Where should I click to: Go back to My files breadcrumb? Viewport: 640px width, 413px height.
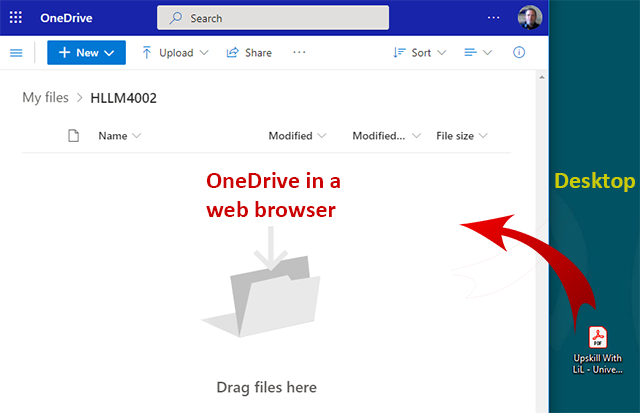(x=45, y=98)
